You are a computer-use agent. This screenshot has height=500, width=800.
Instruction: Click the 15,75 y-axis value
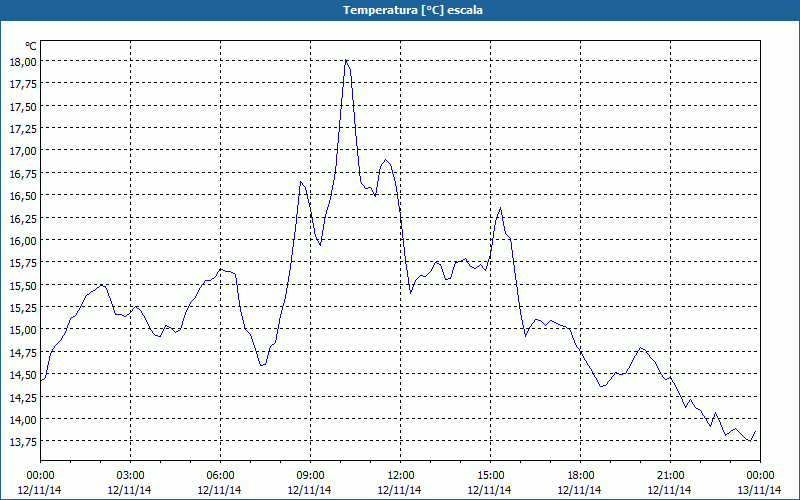[23, 262]
